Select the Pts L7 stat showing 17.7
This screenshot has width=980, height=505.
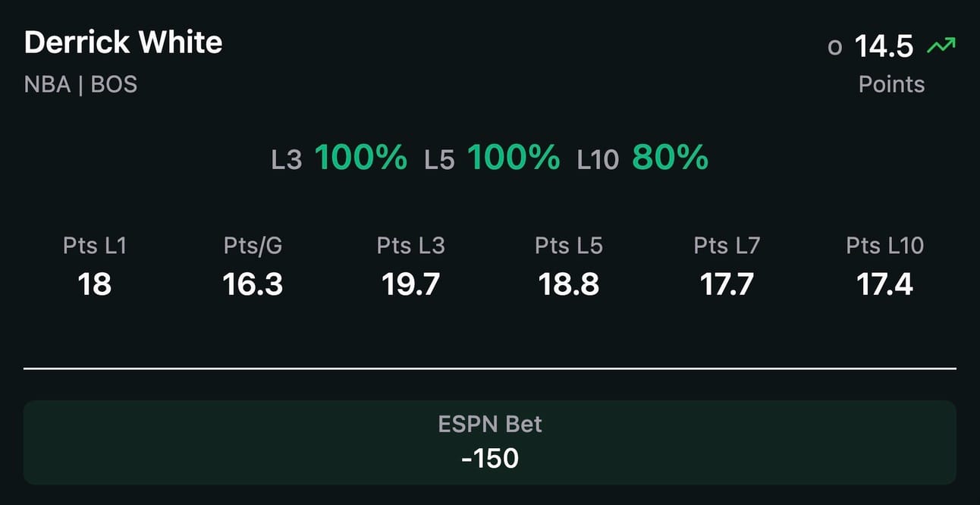(727, 265)
